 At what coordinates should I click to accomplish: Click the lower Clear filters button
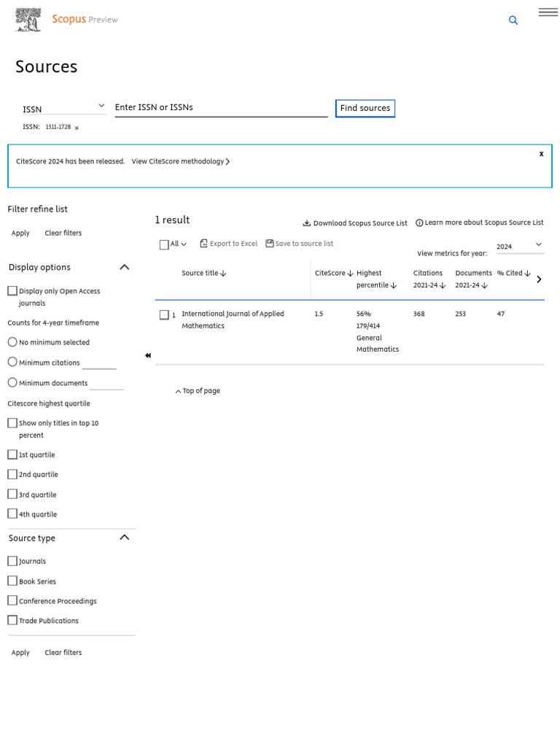[x=63, y=653]
